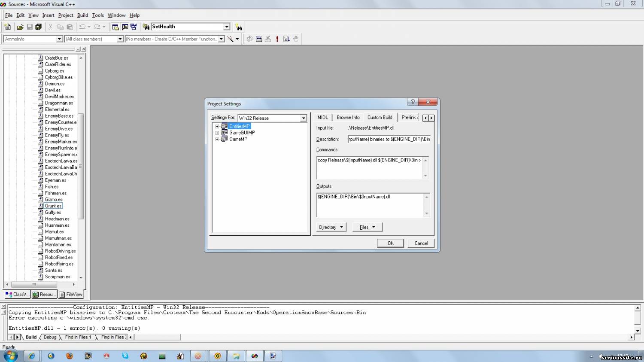The width and height of the screenshot is (644, 362).
Task: Click into the Description input field
Action: (389, 139)
